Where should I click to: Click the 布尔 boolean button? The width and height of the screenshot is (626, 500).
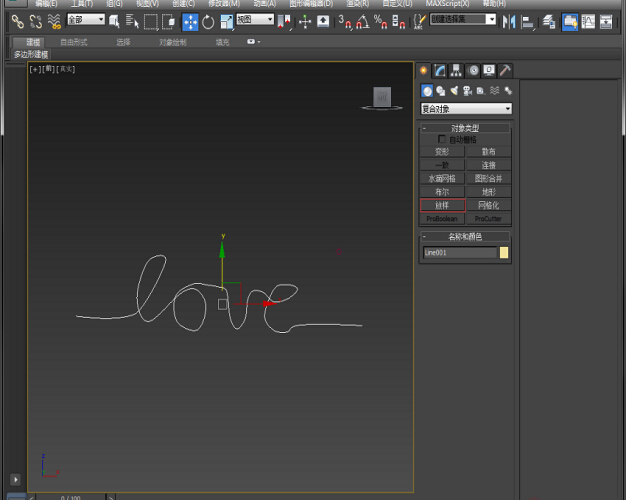pyautogui.click(x=442, y=192)
